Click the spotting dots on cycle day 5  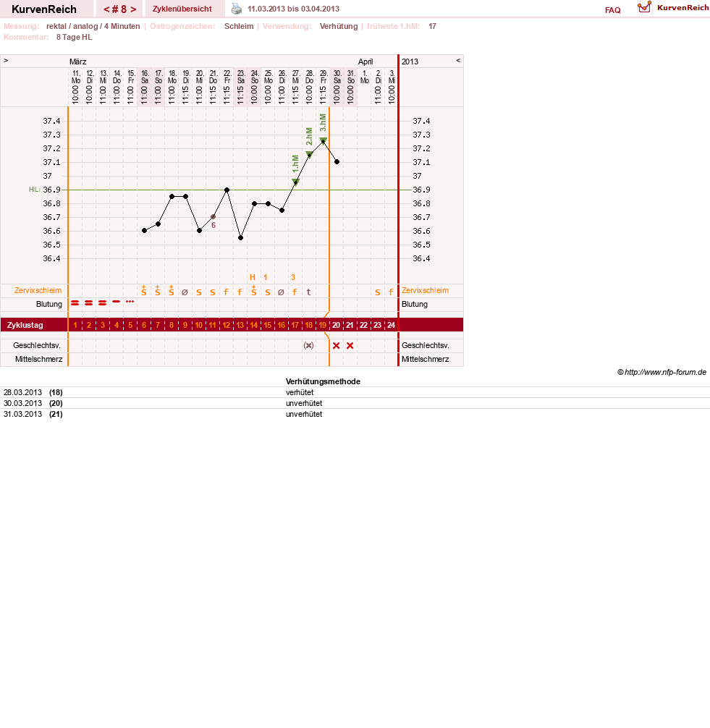tap(130, 302)
